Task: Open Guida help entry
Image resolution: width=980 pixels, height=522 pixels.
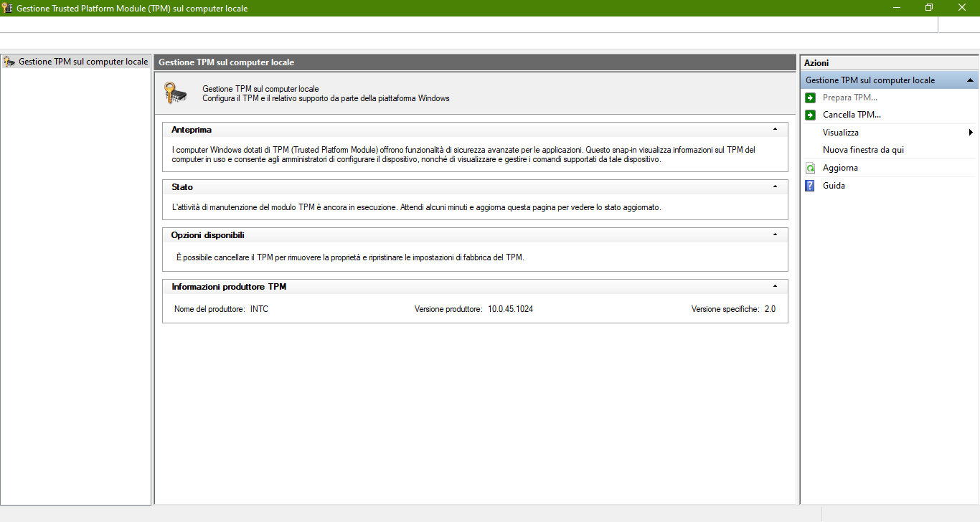Action: point(834,186)
